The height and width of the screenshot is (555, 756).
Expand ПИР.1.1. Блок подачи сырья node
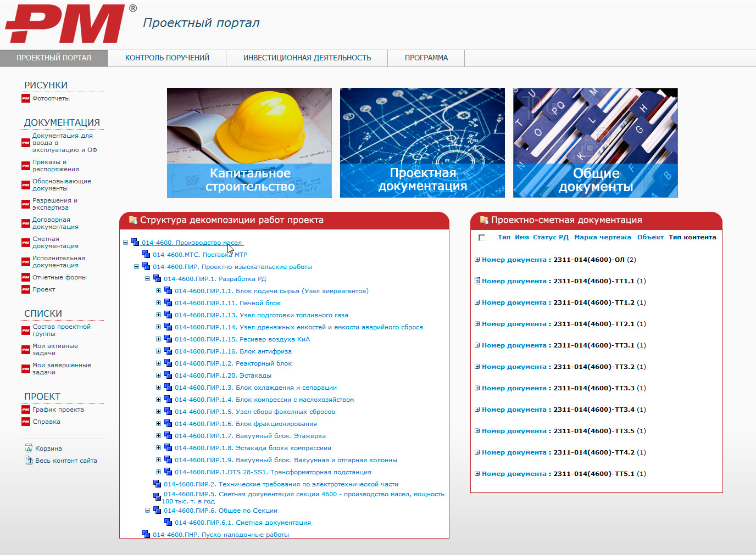click(x=158, y=290)
